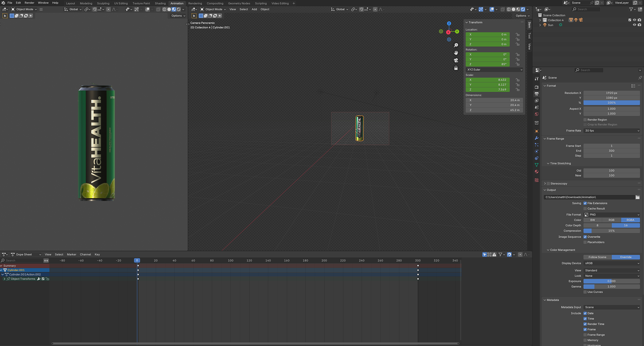
Task: Click the Follow Scene button
Action: click(597, 257)
